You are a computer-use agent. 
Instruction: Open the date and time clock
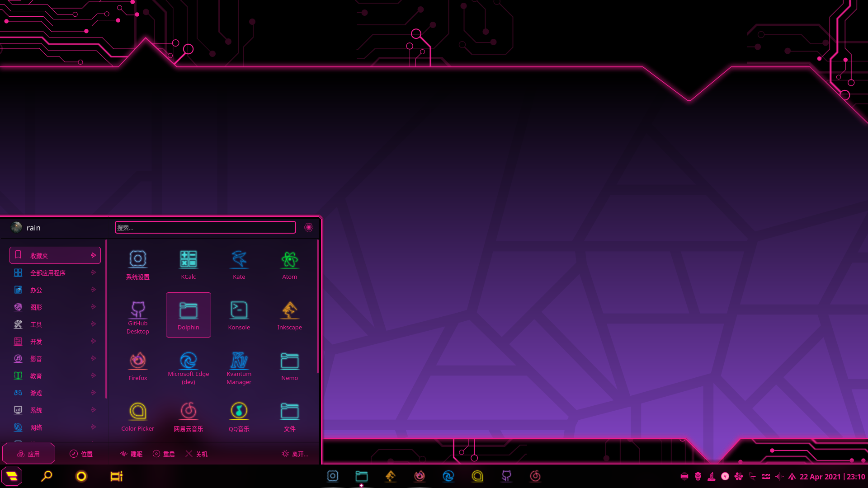832,477
